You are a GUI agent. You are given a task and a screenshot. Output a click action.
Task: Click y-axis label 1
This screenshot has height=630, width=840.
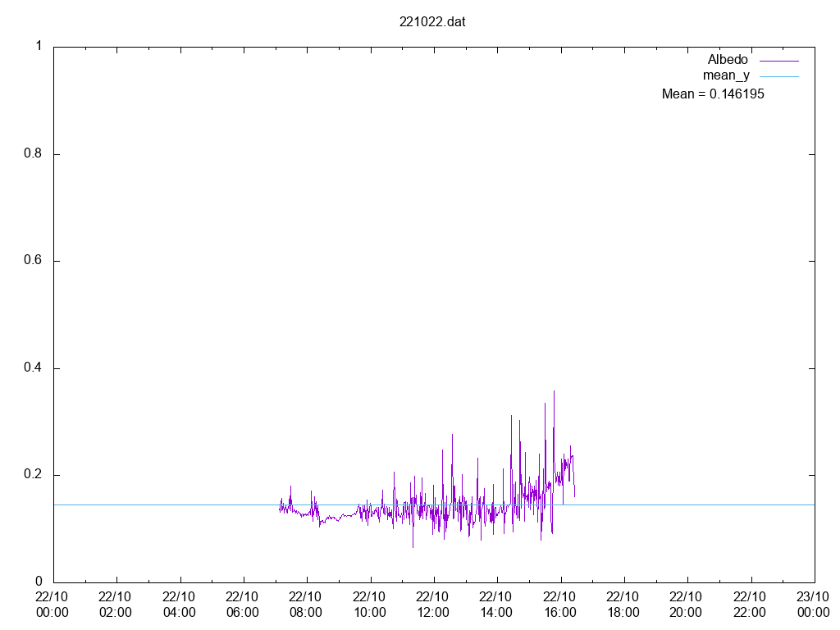coord(39,46)
